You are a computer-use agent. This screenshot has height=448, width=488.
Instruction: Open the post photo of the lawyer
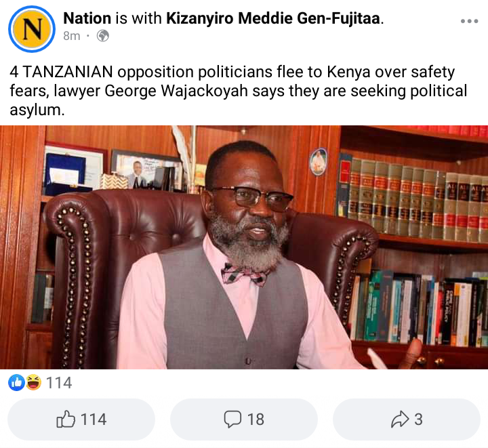click(244, 247)
